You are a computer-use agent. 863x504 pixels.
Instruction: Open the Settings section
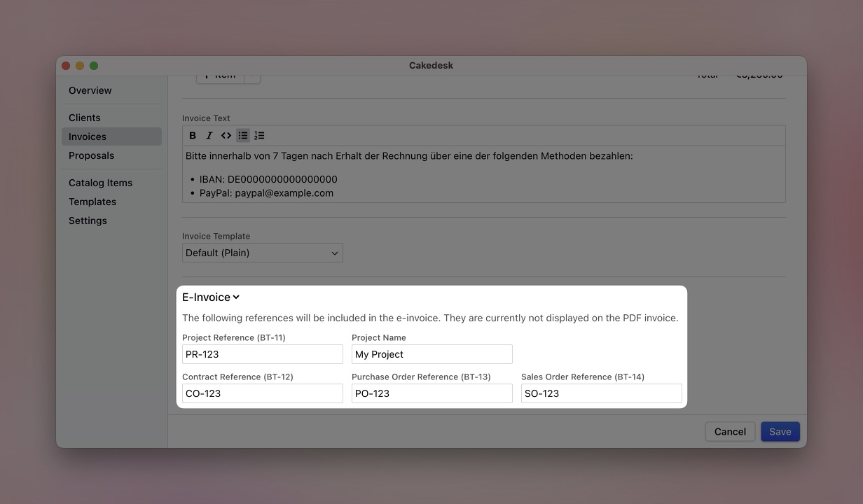[x=88, y=220]
